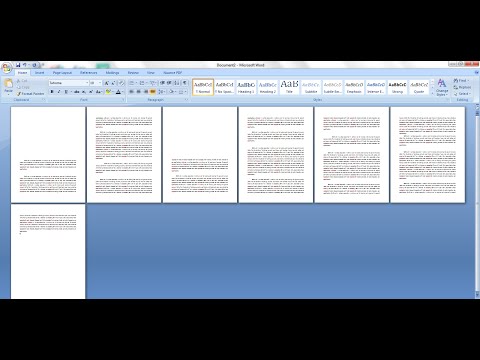This screenshot has height=360, width=480.
Task: Expand the font color arrow
Action: coord(123,92)
